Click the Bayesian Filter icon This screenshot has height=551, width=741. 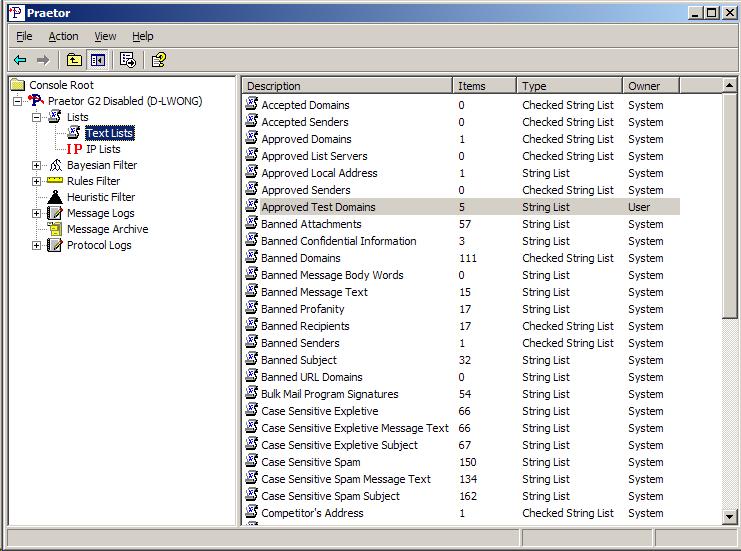coord(56,165)
